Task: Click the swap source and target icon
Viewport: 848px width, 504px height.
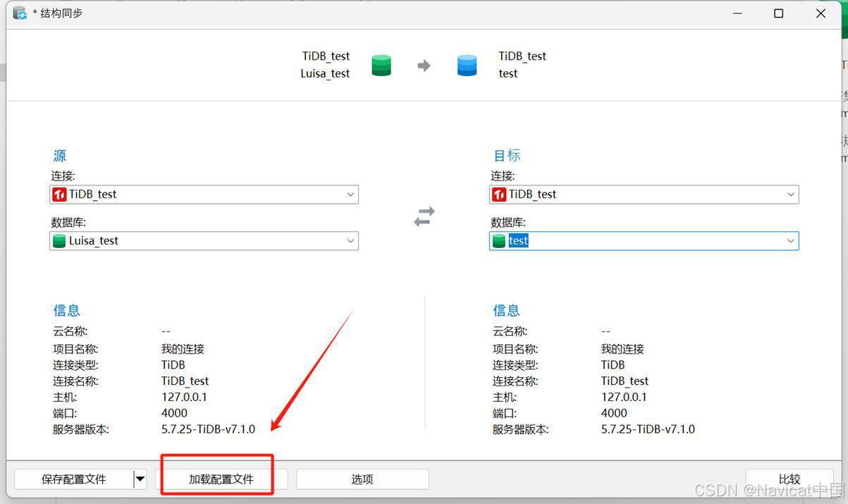Action: pos(424,216)
